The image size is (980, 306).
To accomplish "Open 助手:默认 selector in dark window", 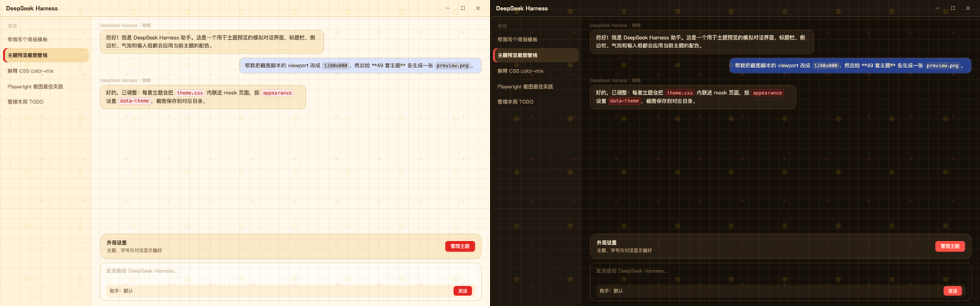I will (611, 291).
